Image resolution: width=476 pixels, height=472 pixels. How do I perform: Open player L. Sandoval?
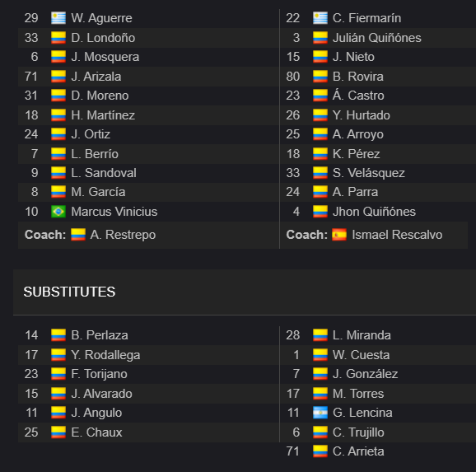click(104, 172)
